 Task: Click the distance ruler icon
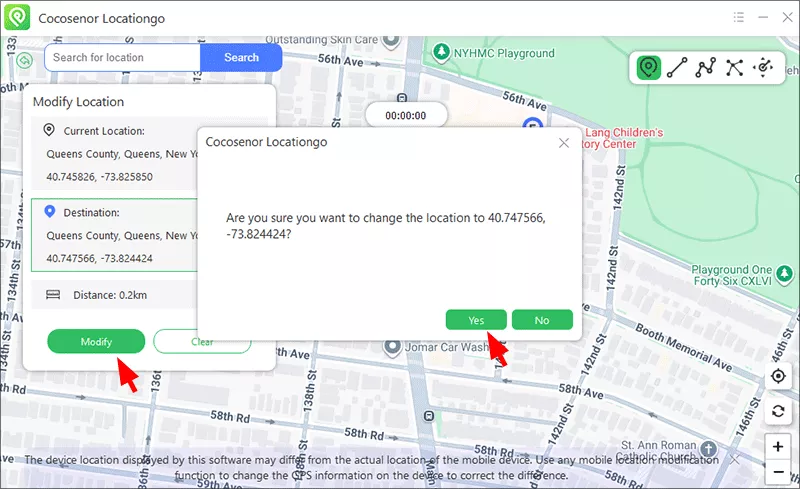click(x=53, y=295)
